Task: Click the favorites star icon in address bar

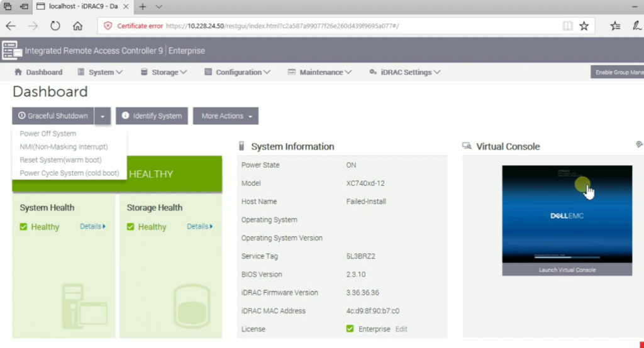Action: point(584,26)
